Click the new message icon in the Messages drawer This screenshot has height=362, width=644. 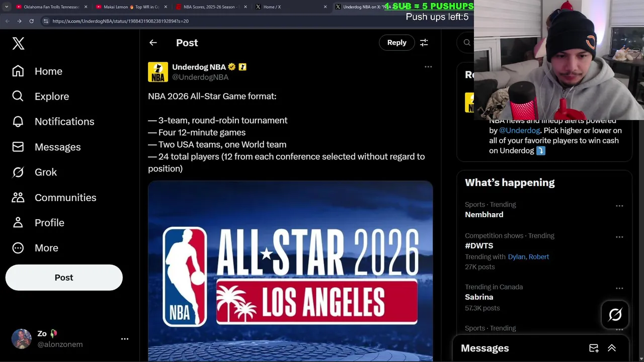[x=594, y=348]
